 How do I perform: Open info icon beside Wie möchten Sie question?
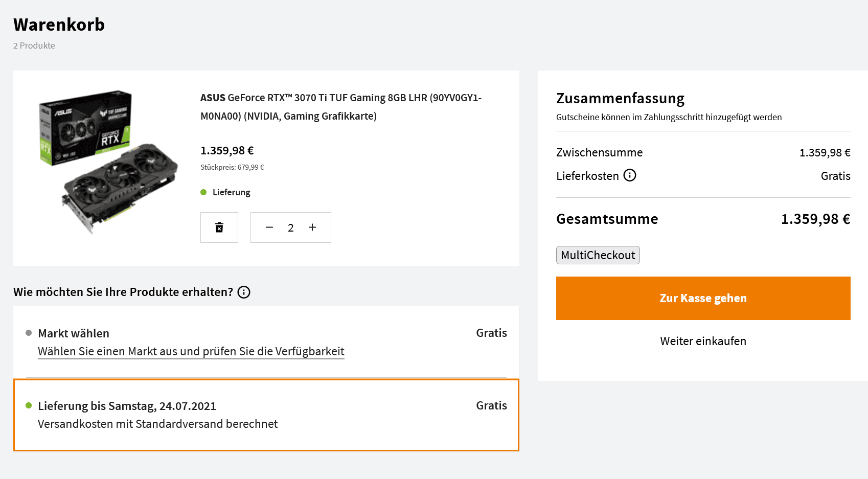244,292
